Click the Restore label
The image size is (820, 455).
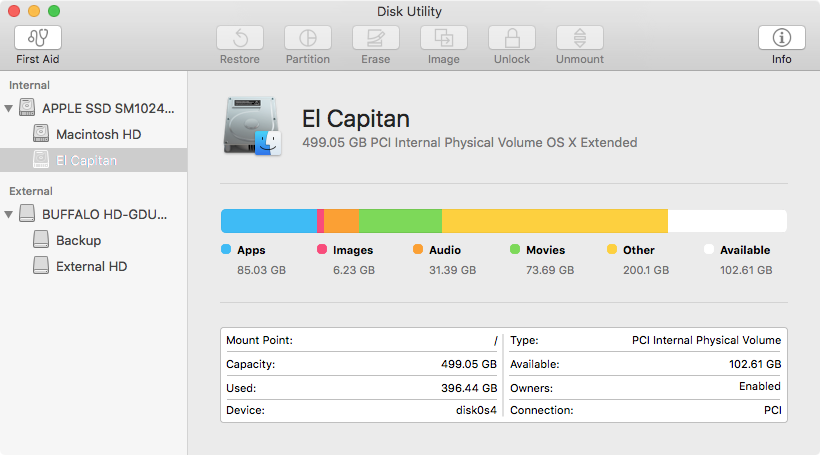pos(240,59)
